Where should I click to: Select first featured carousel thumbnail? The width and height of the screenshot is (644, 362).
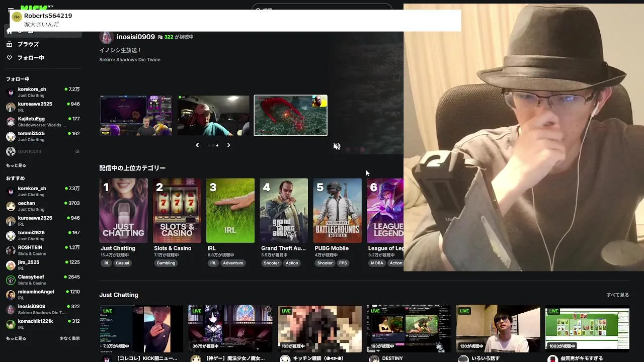point(136,116)
